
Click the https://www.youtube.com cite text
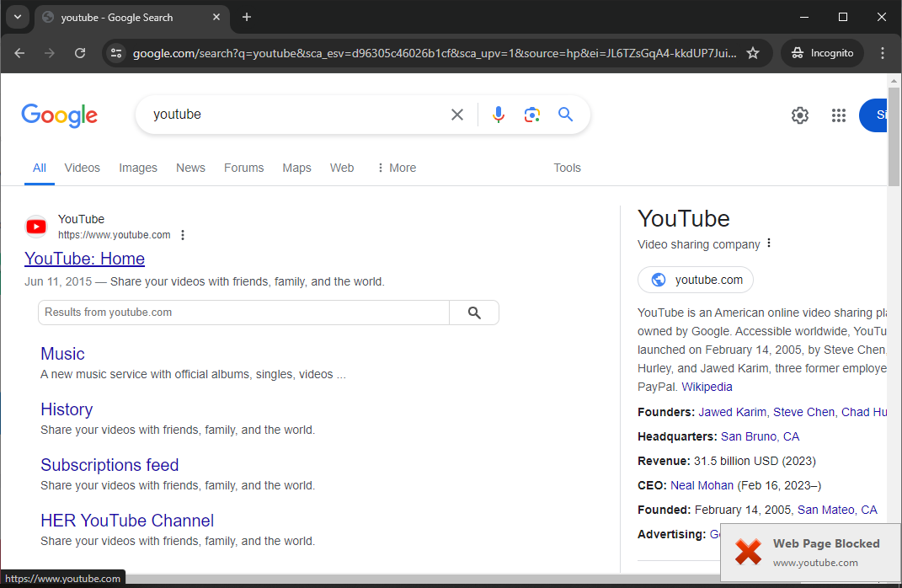(114, 235)
